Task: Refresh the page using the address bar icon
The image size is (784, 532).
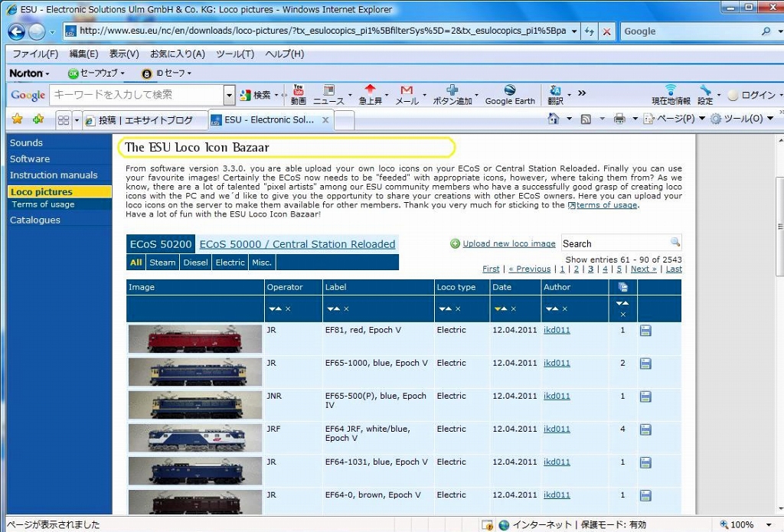Action: click(x=590, y=31)
